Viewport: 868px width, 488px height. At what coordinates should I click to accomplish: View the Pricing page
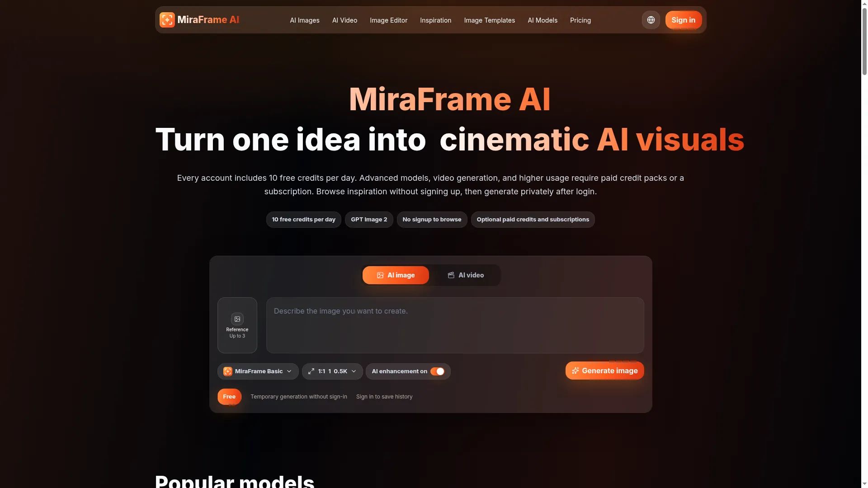click(x=580, y=20)
